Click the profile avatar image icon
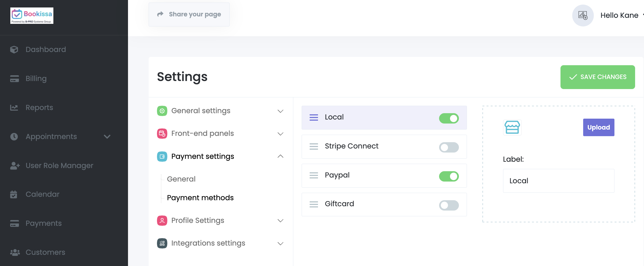This screenshot has width=644, height=266. pyautogui.click(x=583, y=16)
